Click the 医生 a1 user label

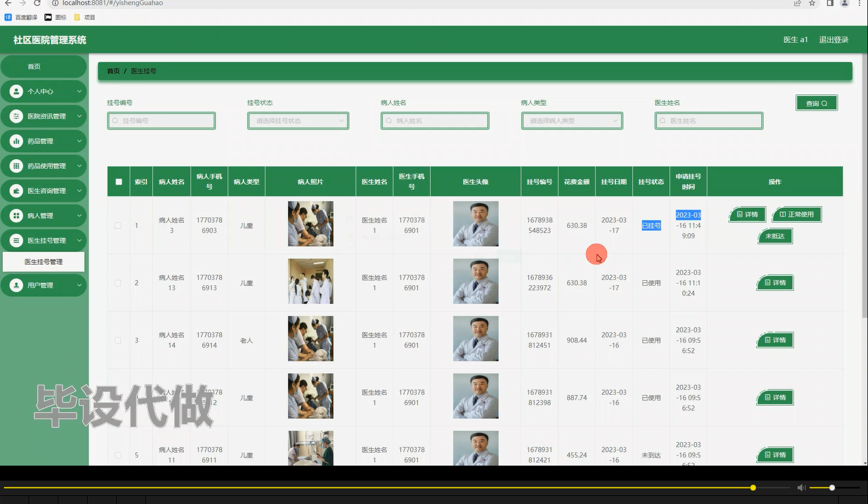pyautogui.click(x=795, y=40)
